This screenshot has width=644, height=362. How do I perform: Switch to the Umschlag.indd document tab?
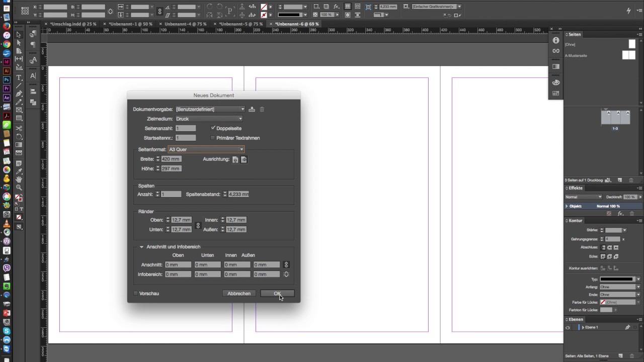pos(73,24)
